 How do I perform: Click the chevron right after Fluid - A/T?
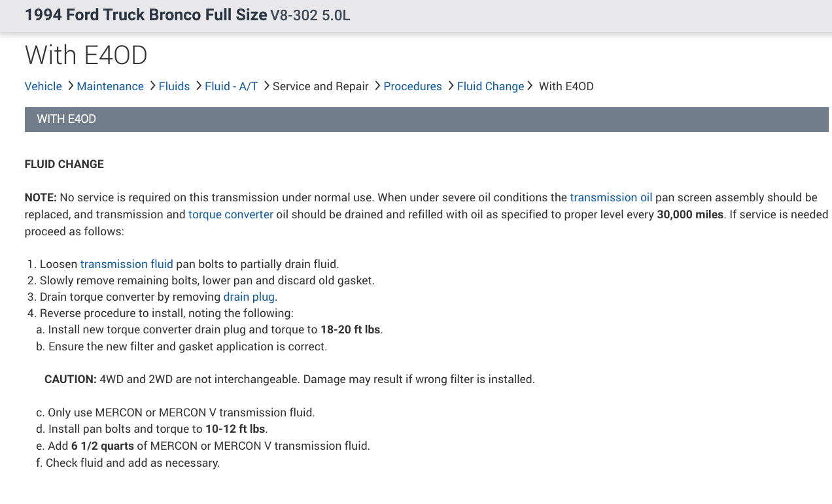pyautogui.click(x=266, y=86)
